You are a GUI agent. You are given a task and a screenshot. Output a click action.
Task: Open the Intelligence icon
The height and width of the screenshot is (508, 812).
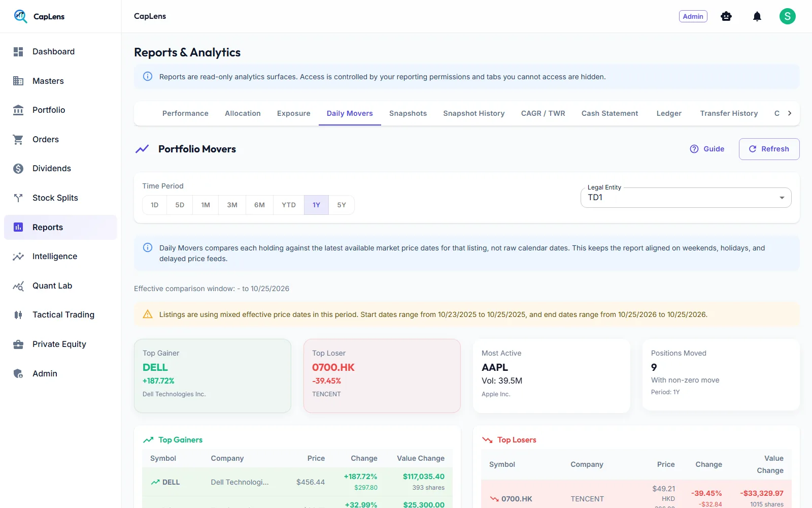[18, 257]
